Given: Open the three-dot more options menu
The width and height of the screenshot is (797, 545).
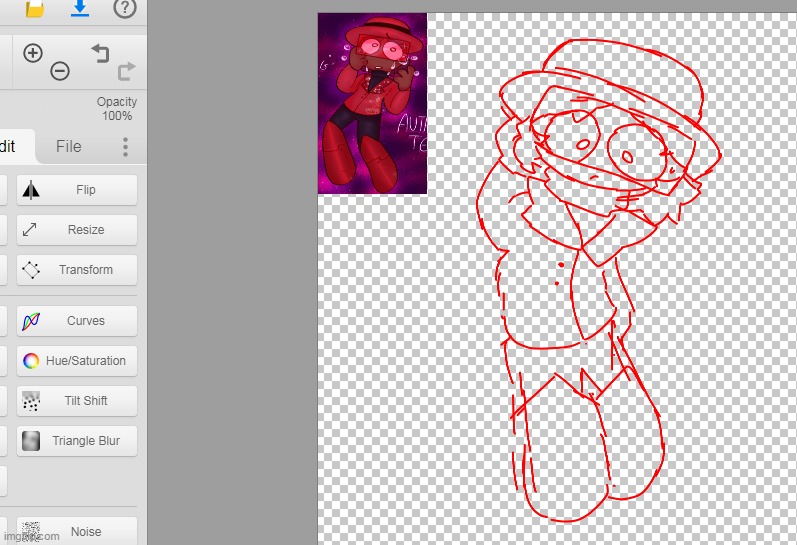Looking at the screenshot, I should pos(125,147).
